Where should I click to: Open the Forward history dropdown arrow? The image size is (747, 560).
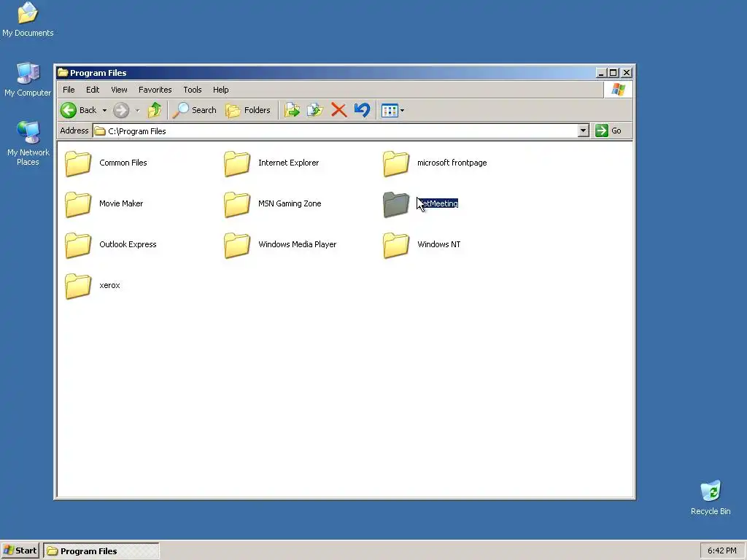137,111
